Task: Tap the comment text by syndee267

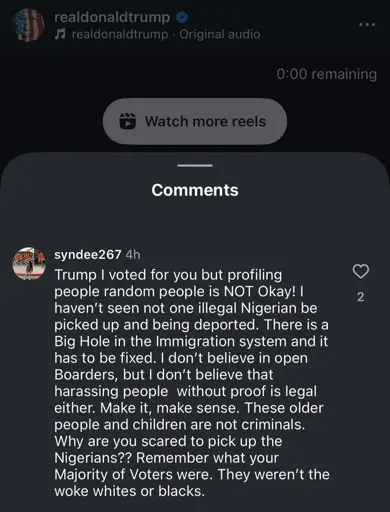Action: (192, 383)
